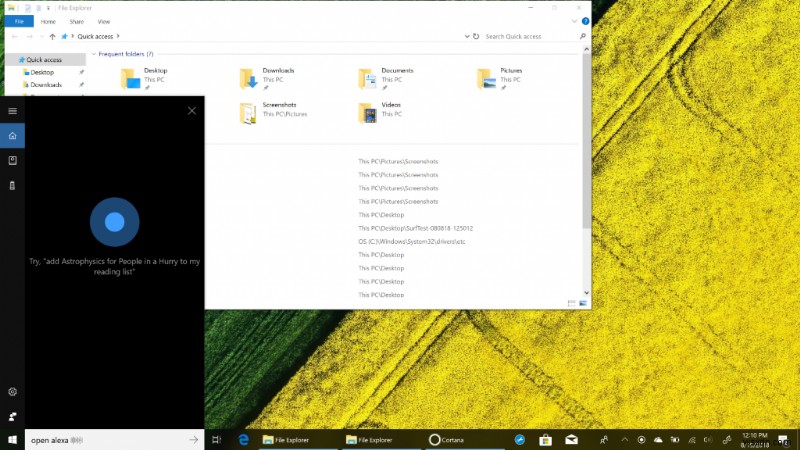800x450 pixels.
Task: Click Properties icon in title bar toolbar
Action: point(28,8)
